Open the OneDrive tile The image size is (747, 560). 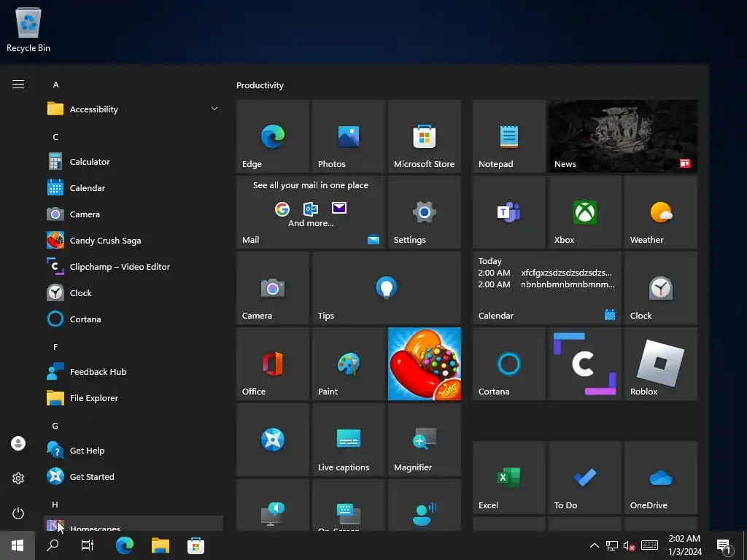661,478
